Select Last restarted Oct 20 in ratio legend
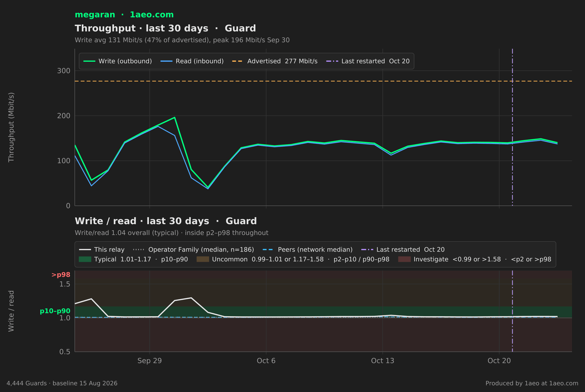 (403, 250)
